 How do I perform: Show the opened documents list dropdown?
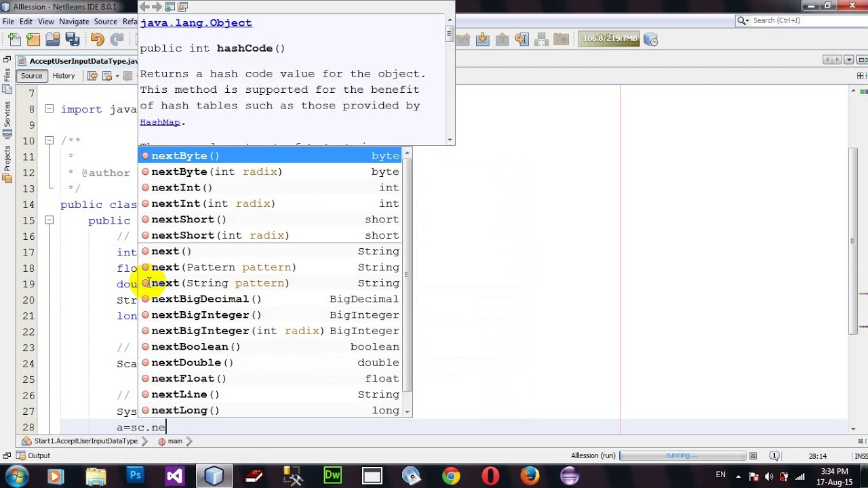coord(850,60)
